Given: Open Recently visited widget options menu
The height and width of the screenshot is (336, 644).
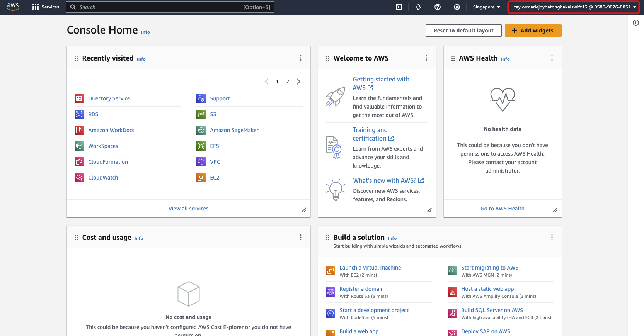Looking at the screenshot, I should coord(301,58).
